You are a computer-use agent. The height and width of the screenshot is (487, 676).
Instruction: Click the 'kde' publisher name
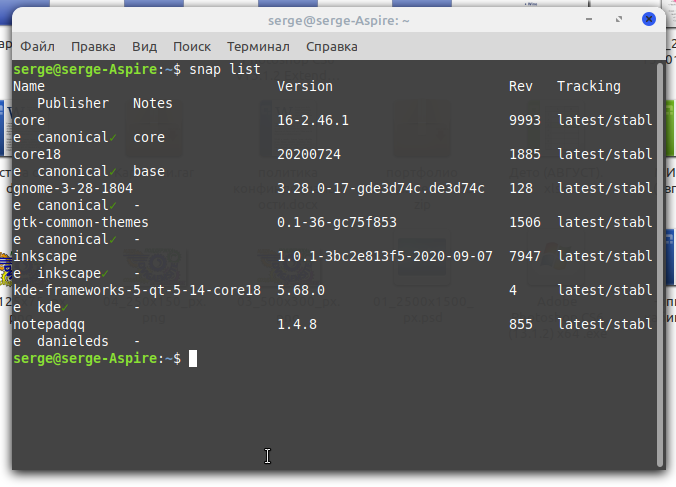[49, 307]
